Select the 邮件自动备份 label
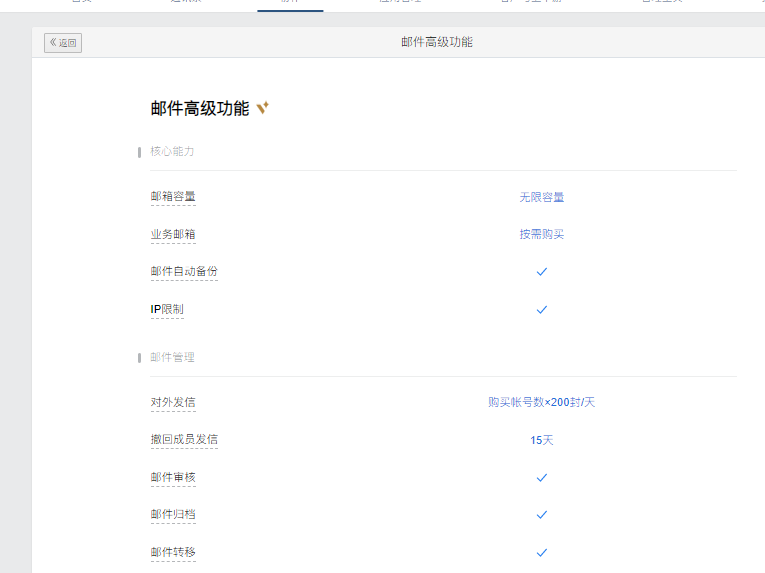765x573 pixels. [184, 272]
